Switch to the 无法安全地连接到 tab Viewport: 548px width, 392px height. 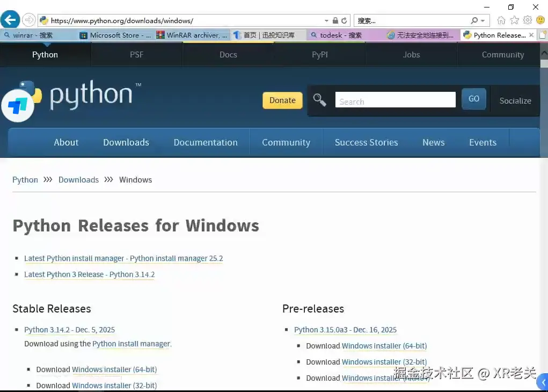click(x=421, y=35)
